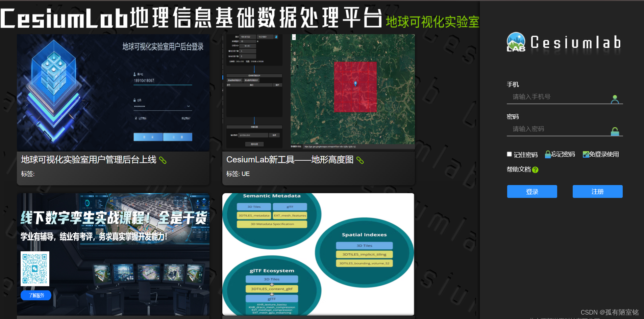Image resolution: width=644 pixels, height=319 pixels.
Task: Click the lock icon in password field
Action: point(615,131)
